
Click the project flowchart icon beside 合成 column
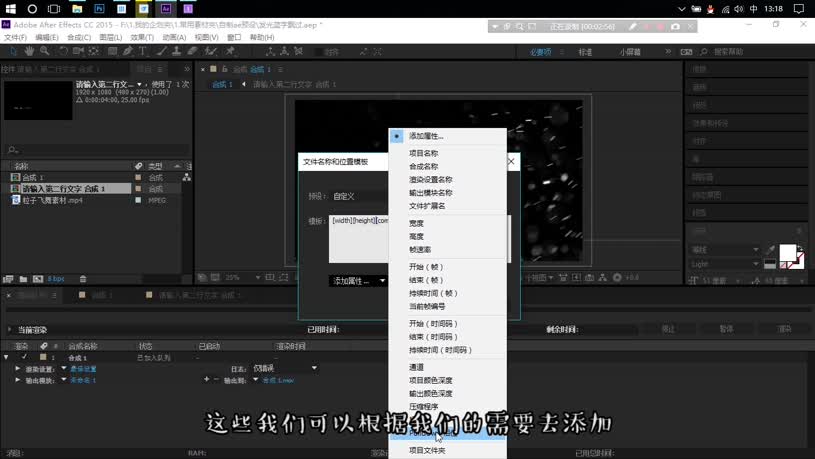[187, 177]
